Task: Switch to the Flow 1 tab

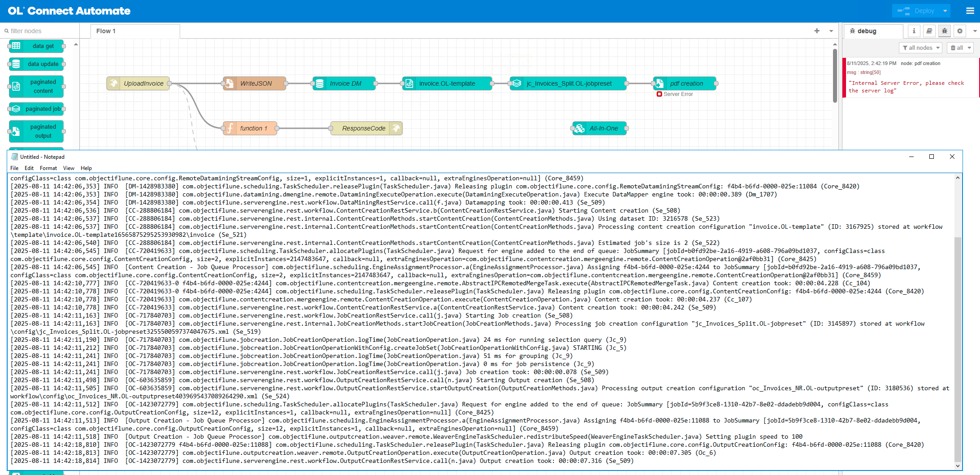Action: (x=106, y=31)
